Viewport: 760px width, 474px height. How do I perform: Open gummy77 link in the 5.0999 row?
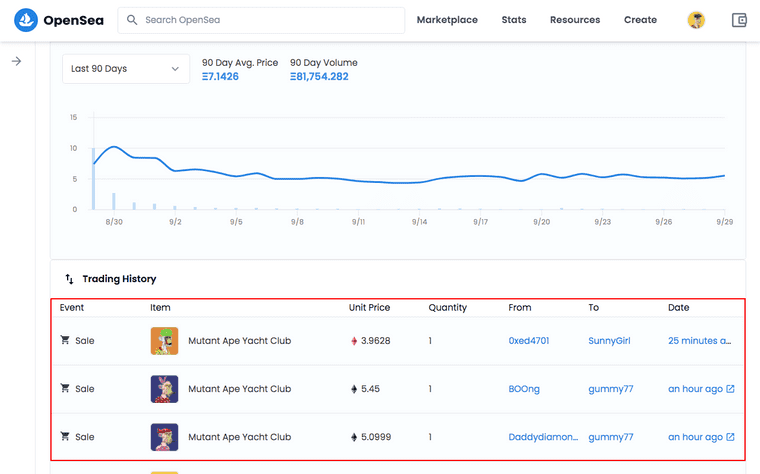[611, 437]
